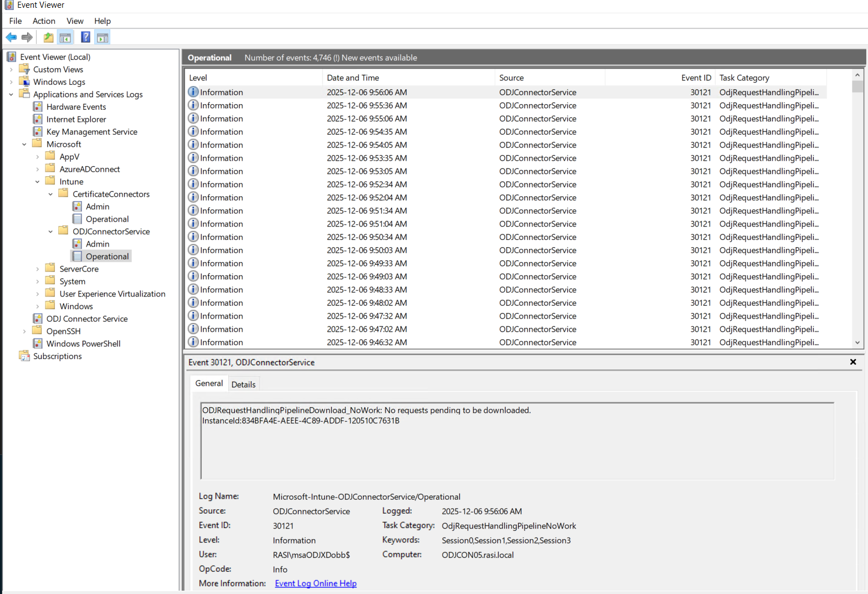
Task: Expand the OpenSSH folder node
Action: pyautogui.click(x=24, y=331)
